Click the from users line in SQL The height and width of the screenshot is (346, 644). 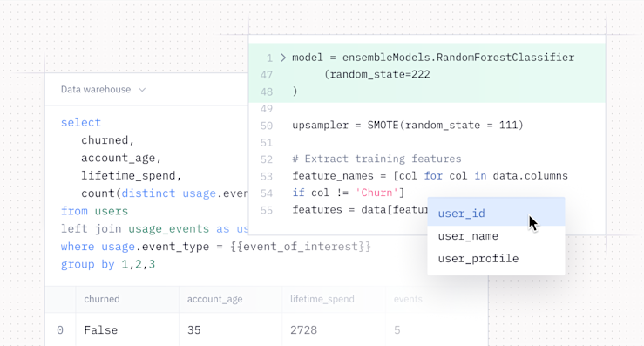pos(94,211)
